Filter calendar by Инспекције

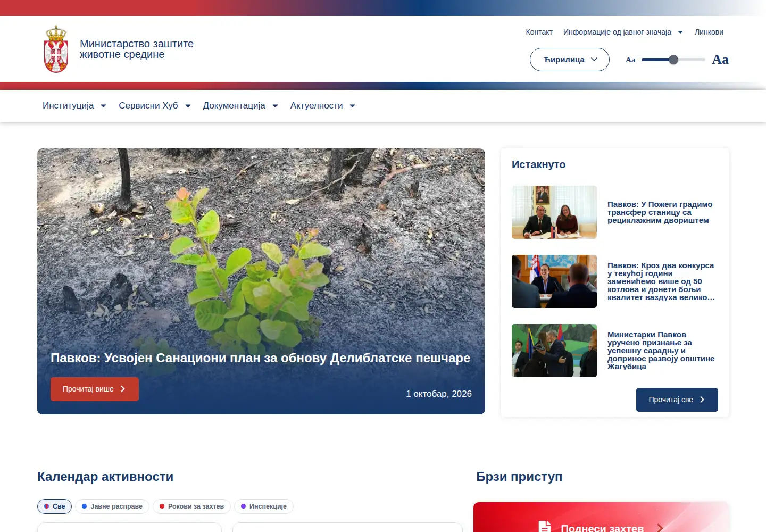pyautogui.click(x=264, y=506)
